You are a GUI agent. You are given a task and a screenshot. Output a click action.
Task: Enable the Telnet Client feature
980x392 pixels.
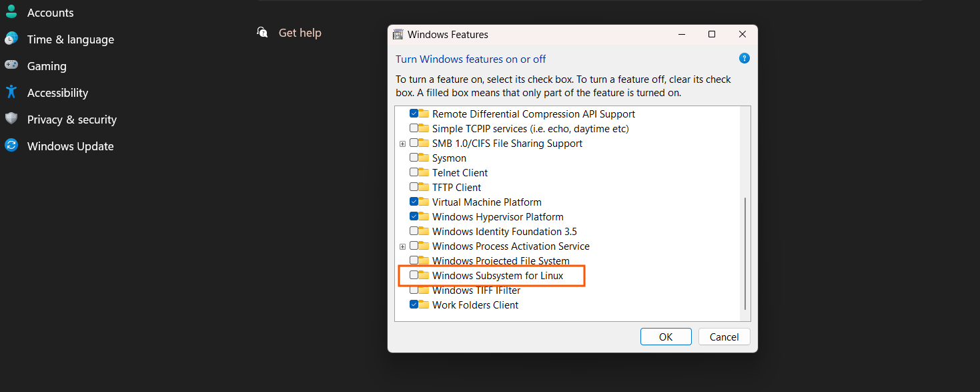413,172
